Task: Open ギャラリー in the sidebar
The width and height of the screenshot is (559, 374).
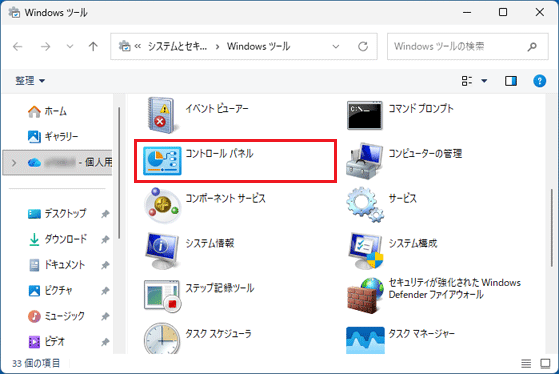Action: [x=53, y=137]
